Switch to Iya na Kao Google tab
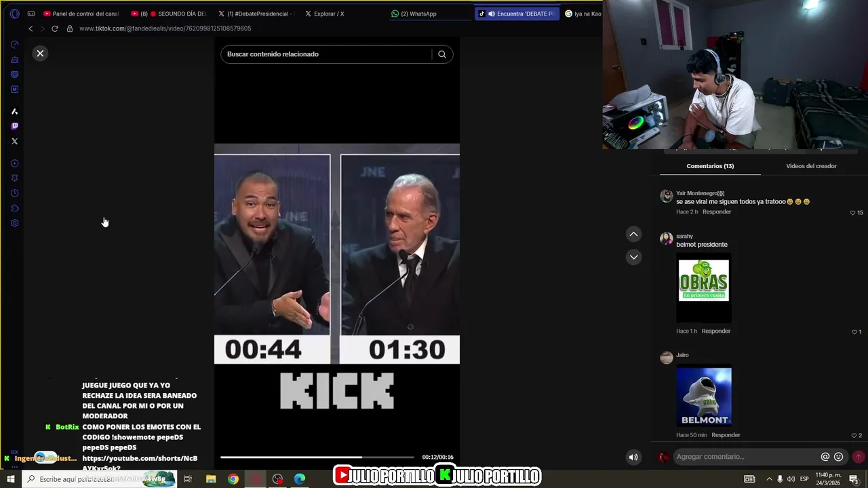This screenshot has width=868, height=488. click(583, 14)
